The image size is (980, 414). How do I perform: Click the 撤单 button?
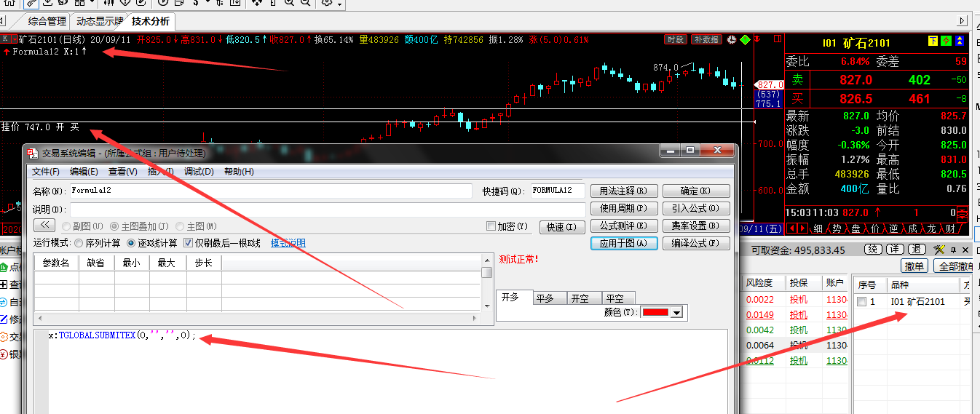click(x=914, y=266)
